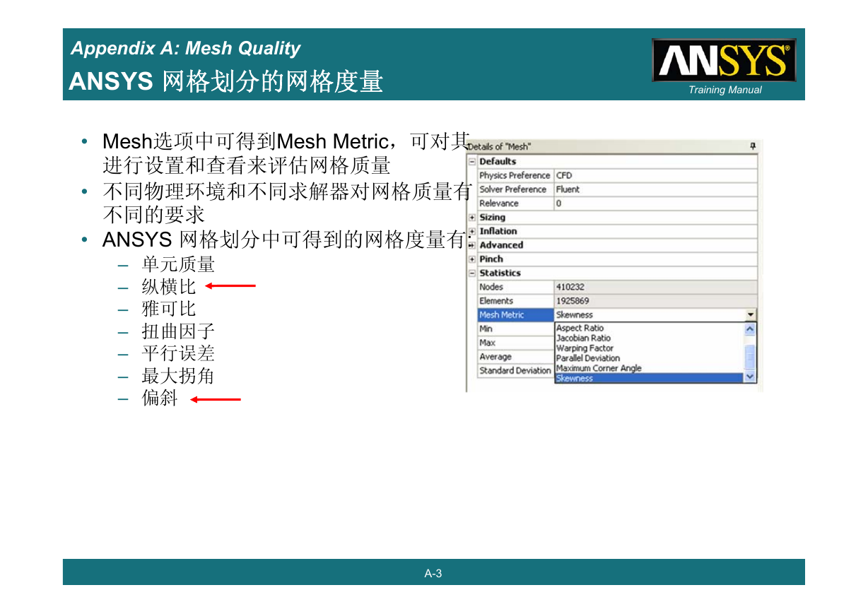The image size is (868, 614).
Task: Click the 单元质量 list item
Action: point(178,264)
